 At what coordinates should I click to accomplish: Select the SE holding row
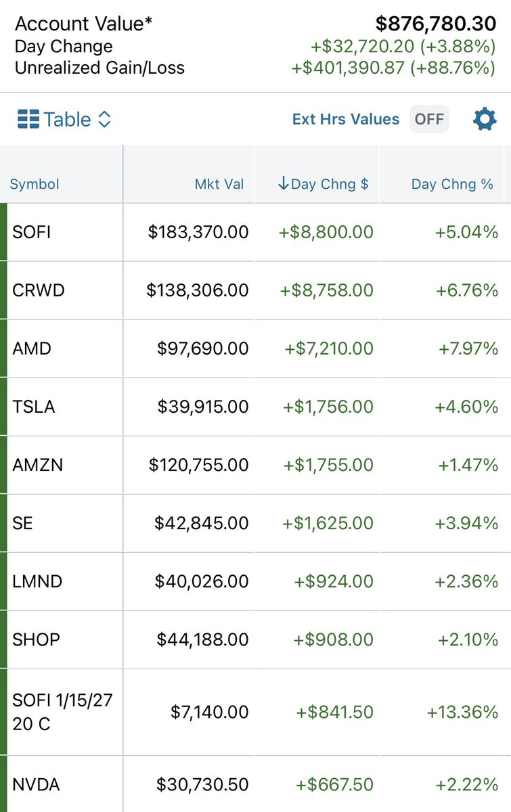click(255, 523)
